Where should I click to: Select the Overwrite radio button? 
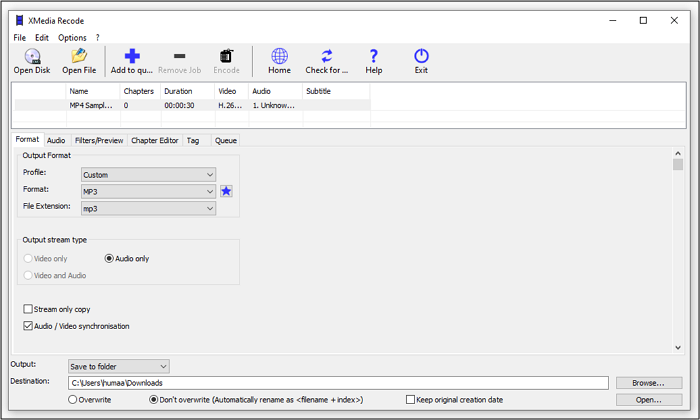coord(73,400)
